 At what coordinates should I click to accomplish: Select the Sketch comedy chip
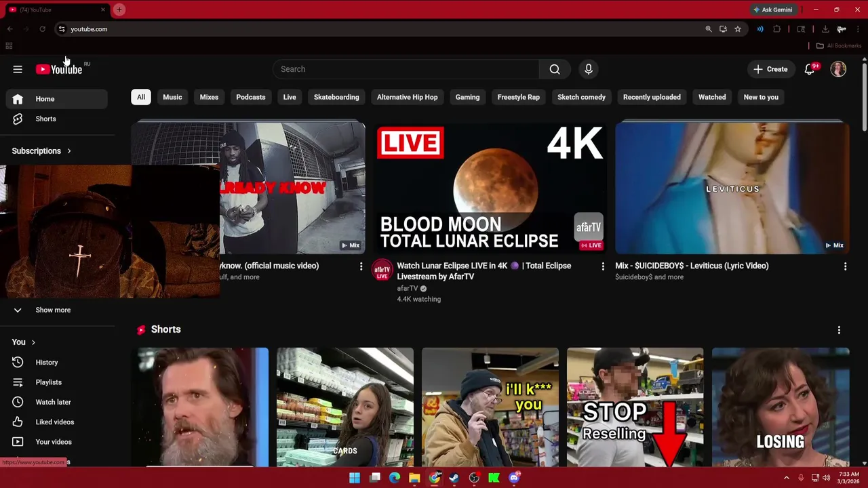click(581, 97)
